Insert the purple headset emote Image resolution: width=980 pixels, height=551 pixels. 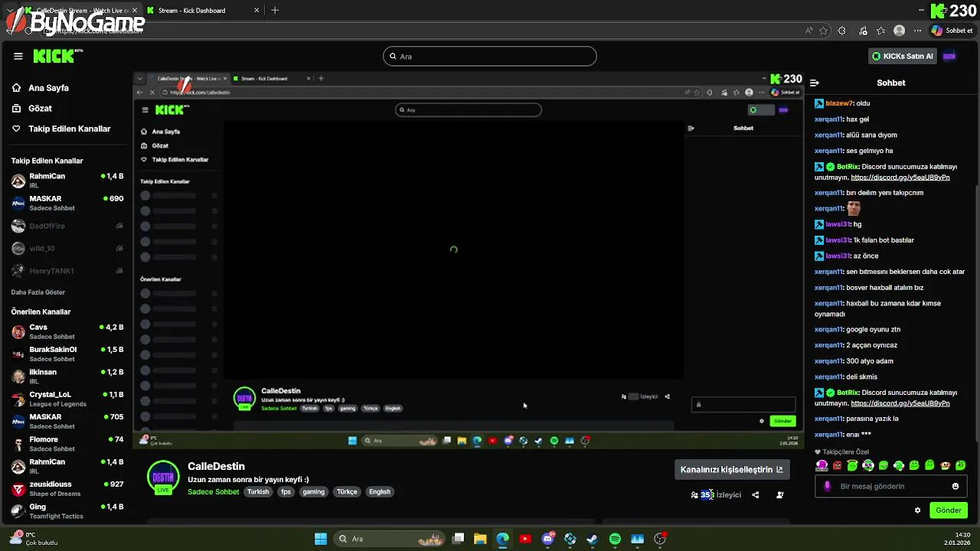822,465
